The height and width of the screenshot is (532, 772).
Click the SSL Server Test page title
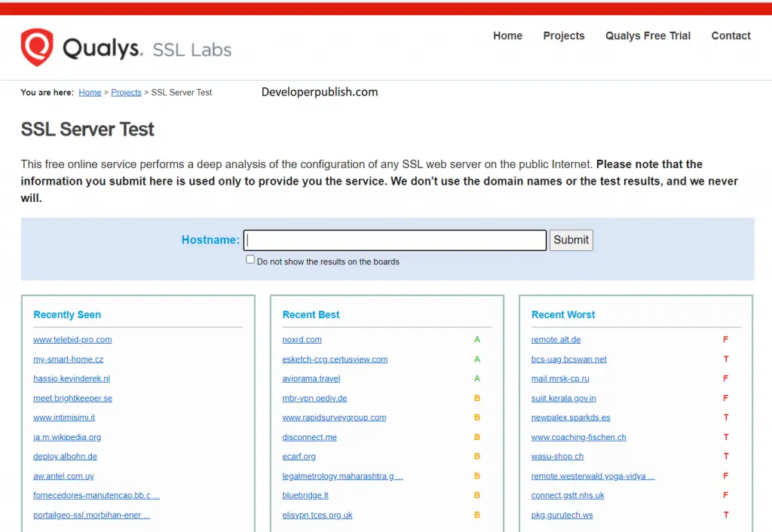(87, 130)
